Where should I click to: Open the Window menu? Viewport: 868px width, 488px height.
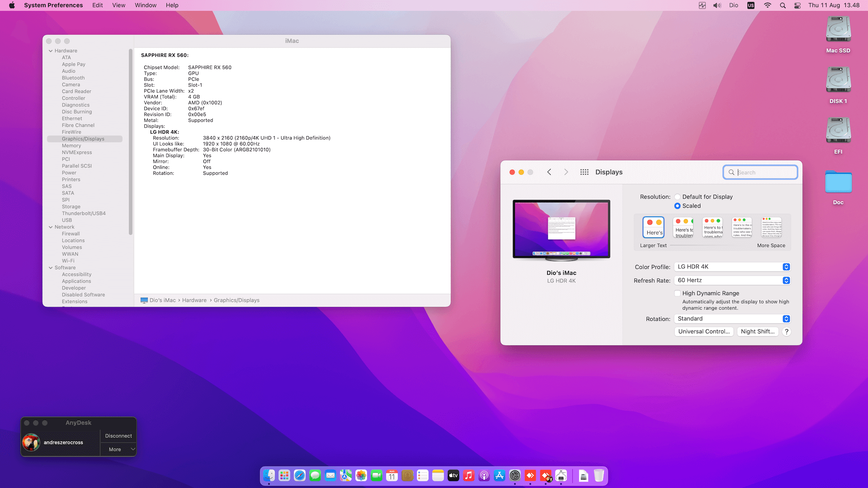click(145, 5)
